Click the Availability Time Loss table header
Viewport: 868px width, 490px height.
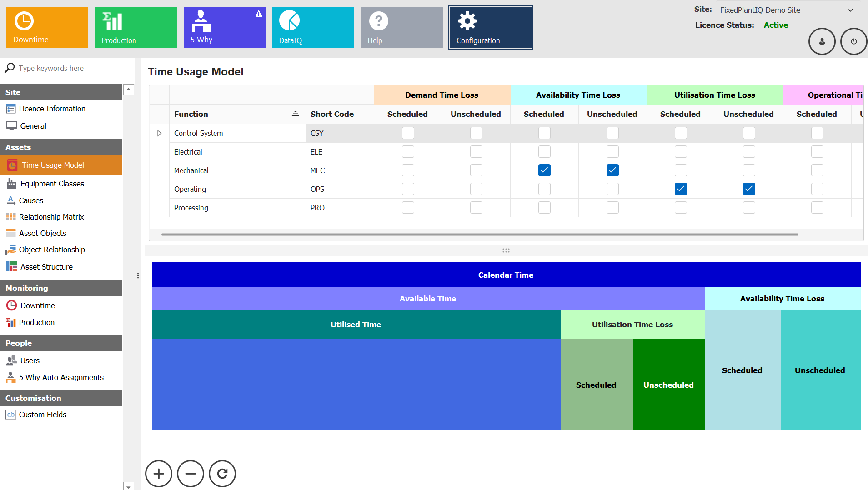[x=578, y=95]
